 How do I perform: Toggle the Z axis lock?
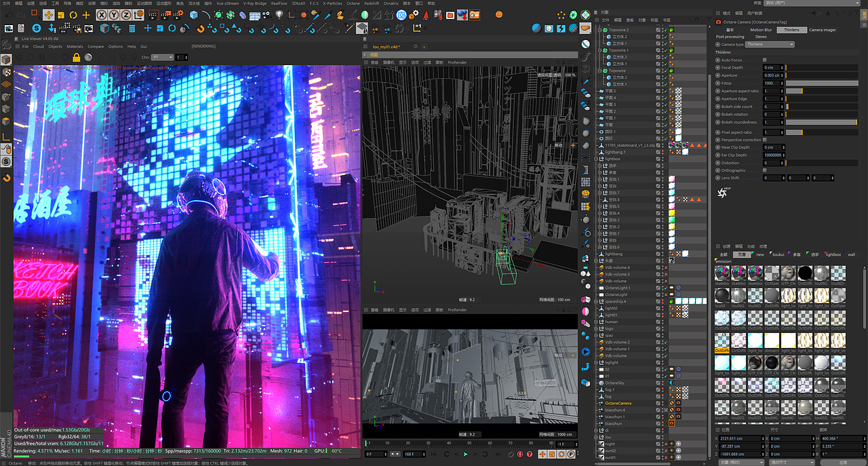[125, 14]
